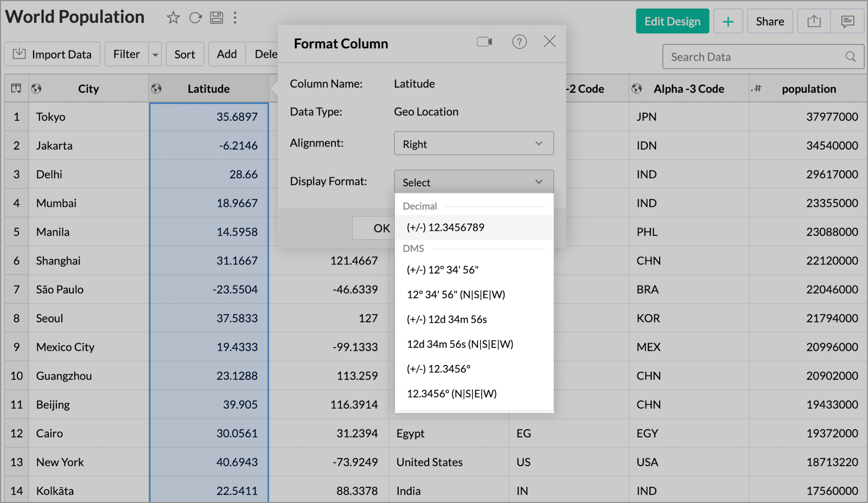Click the refresh icon beside the title
Viewport: 868px width, 503px height.
[x=195, y=18]
